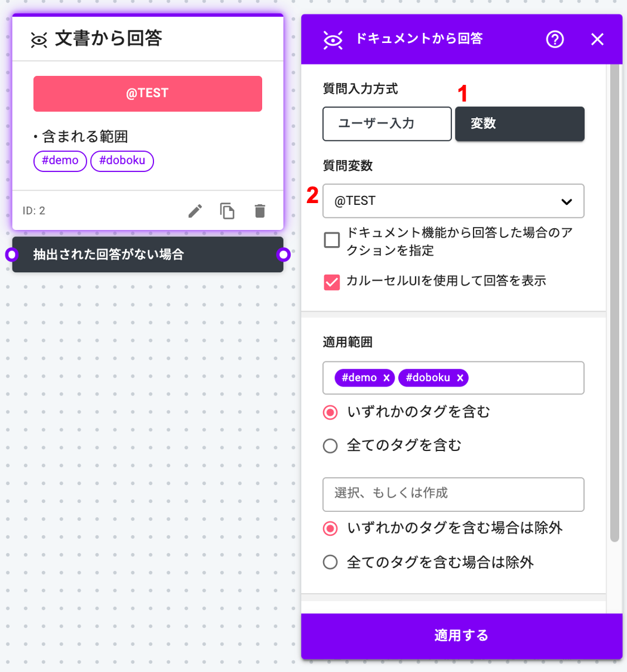Open help via the question mark icon

coord(555,39)
